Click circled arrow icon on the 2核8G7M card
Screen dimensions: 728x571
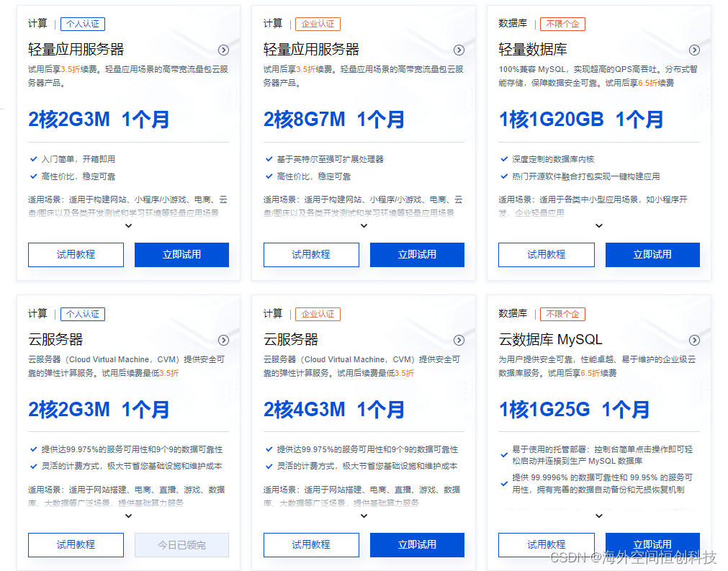click(459, 50)
